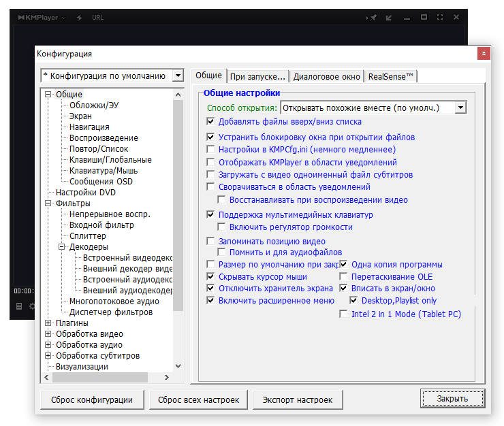Uncheck Отключить хранитель экрана
Screen dimensions: 504x426
click(x=210, y=288)
